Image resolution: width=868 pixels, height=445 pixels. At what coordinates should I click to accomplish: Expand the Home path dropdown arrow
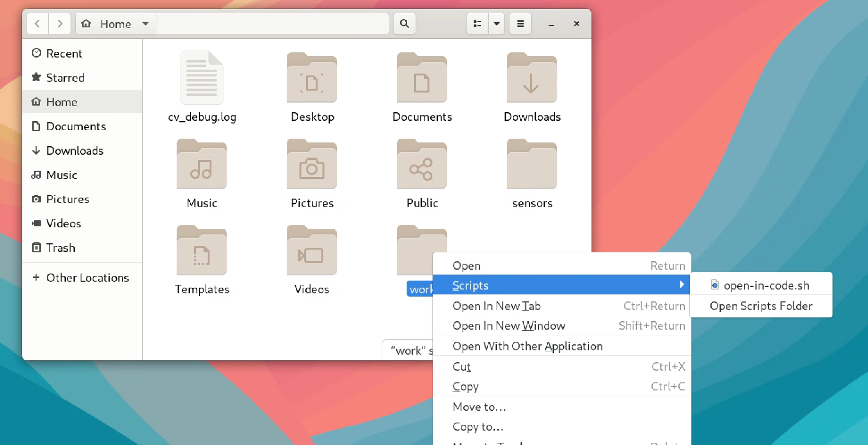145,24
